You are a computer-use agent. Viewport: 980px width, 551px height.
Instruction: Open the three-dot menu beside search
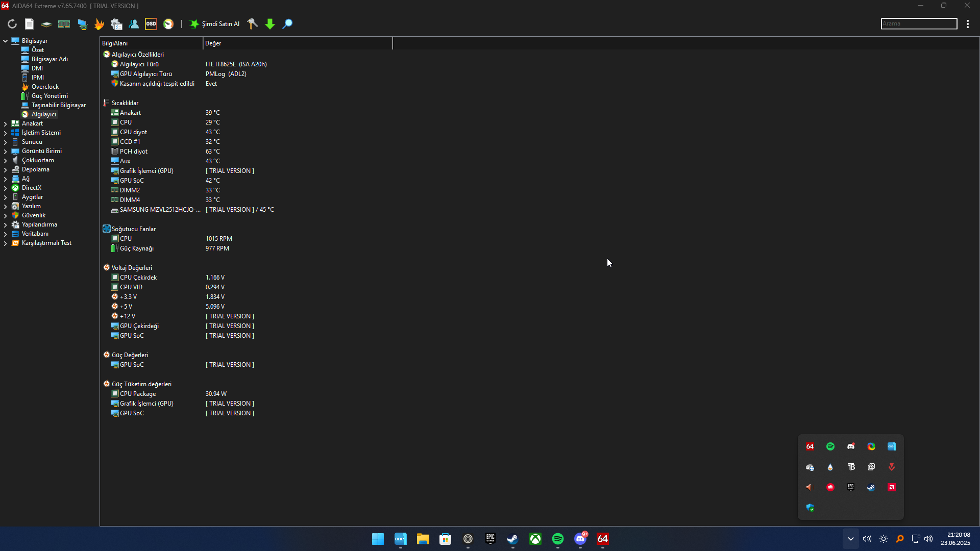point(968,24)
